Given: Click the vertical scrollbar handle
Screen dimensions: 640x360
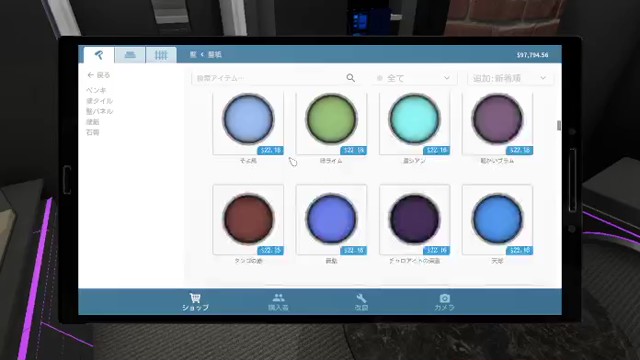Looking at the screenshot, I should 559,125.
